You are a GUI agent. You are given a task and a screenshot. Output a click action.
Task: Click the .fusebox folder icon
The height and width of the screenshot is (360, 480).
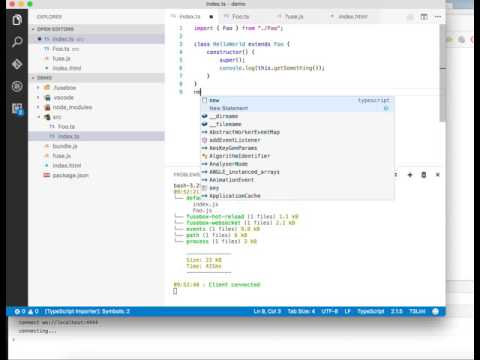47,88
